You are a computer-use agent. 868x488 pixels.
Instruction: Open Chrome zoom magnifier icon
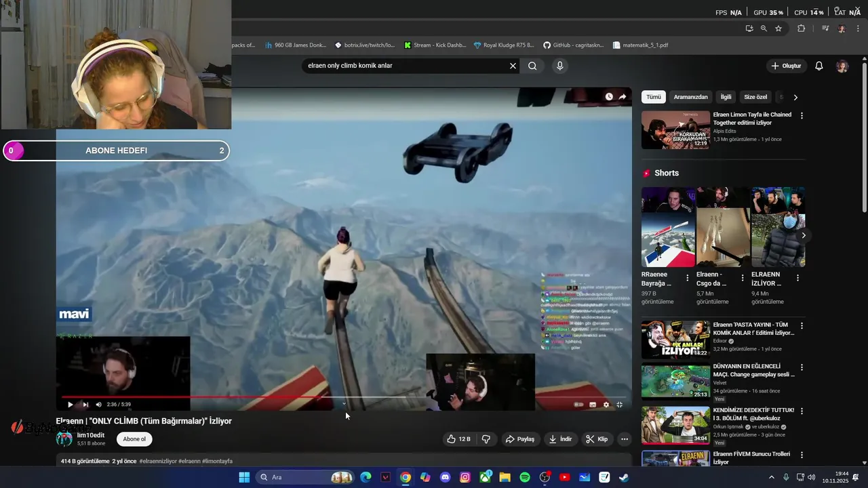pyautogui.click(x=764, y=28)
